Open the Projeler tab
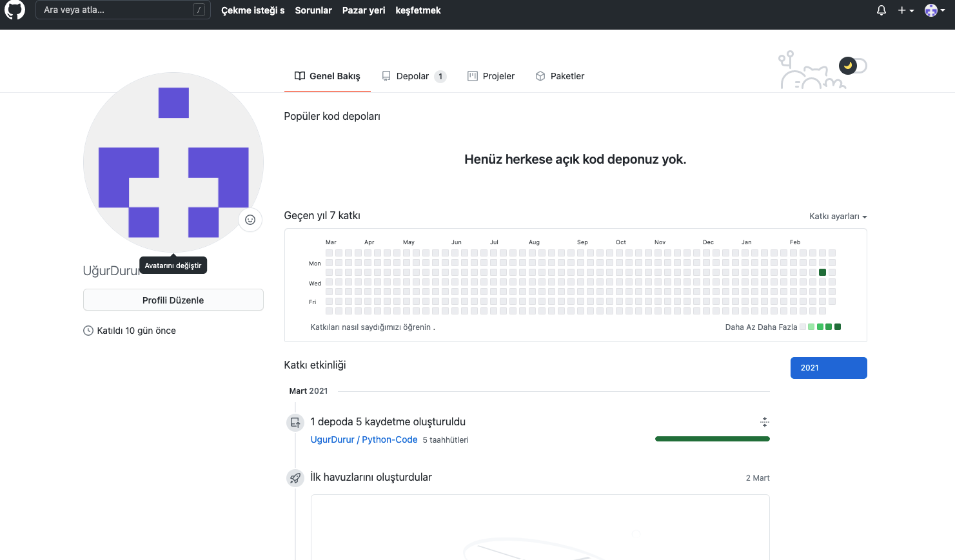 (x=491, y=76)
